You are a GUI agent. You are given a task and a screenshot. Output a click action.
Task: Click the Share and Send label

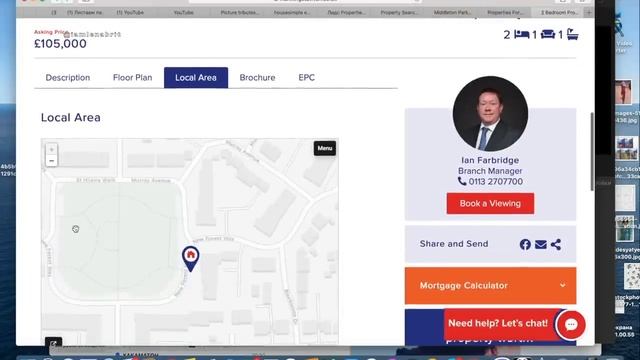pos(454,244)
